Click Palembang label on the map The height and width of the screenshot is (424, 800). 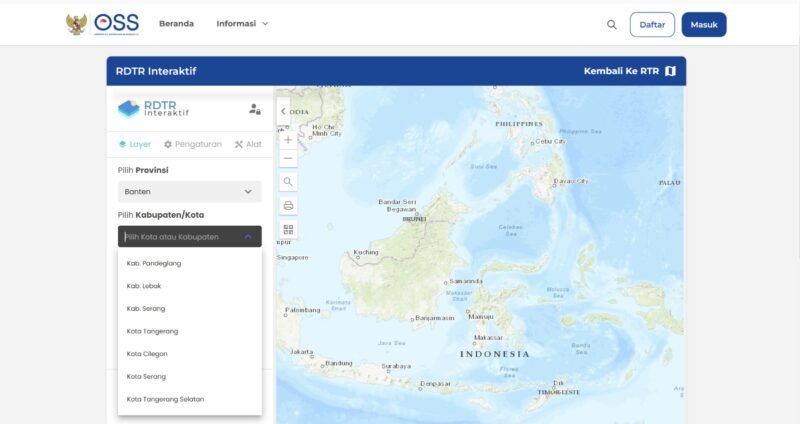[303, 310]
